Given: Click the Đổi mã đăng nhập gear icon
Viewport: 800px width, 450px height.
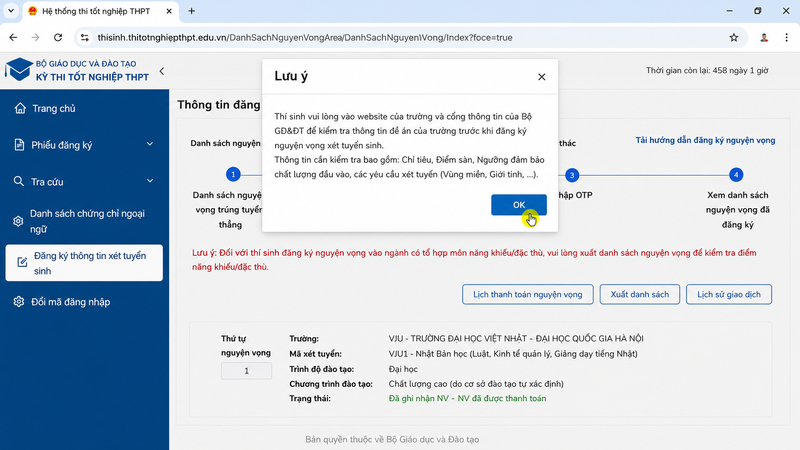Looking at the screenshot, I should 19,302.
